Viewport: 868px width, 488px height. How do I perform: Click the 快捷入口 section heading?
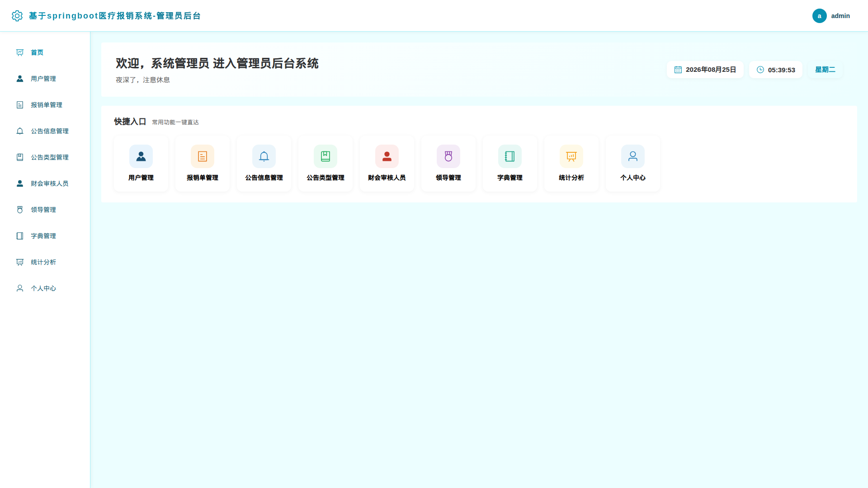point(130,122)
